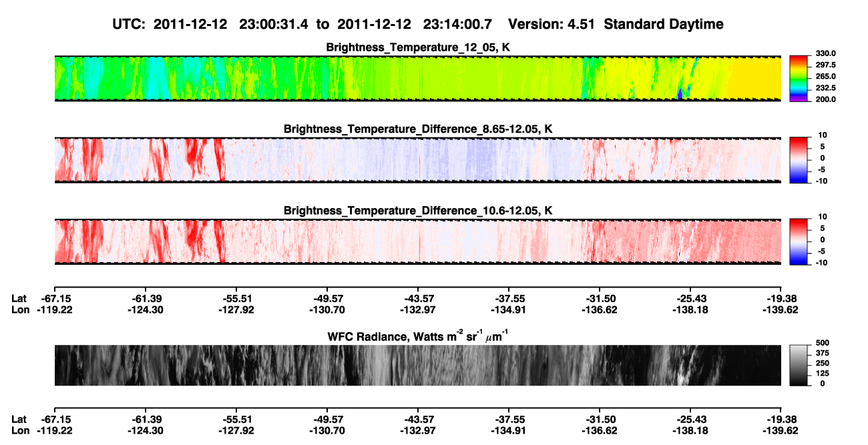The height and width of the screenshot is (445, 868).
Task: Click the 330.0 colorbar label
Action: (826, 54)
